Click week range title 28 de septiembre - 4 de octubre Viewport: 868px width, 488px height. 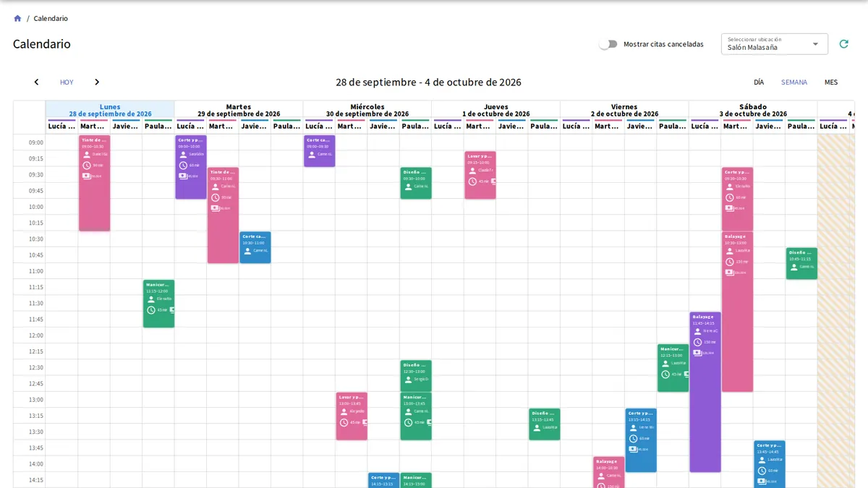pyautogui.click(x=428, y=82)
